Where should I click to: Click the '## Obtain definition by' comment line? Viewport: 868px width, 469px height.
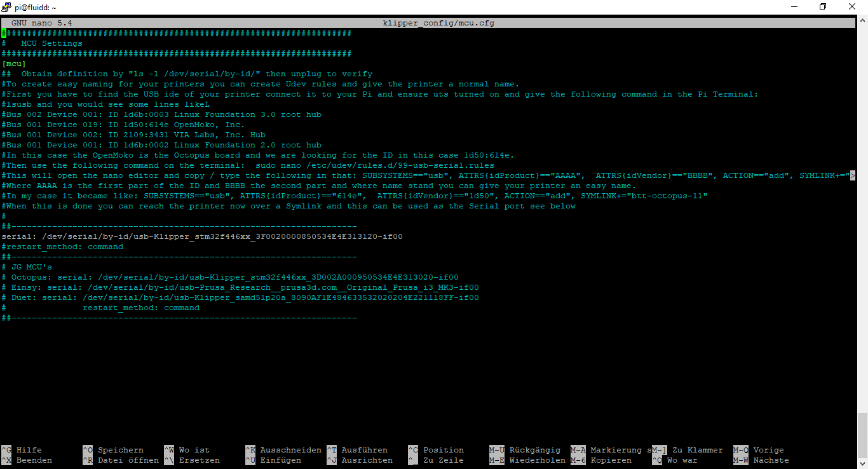pos(187,74)
